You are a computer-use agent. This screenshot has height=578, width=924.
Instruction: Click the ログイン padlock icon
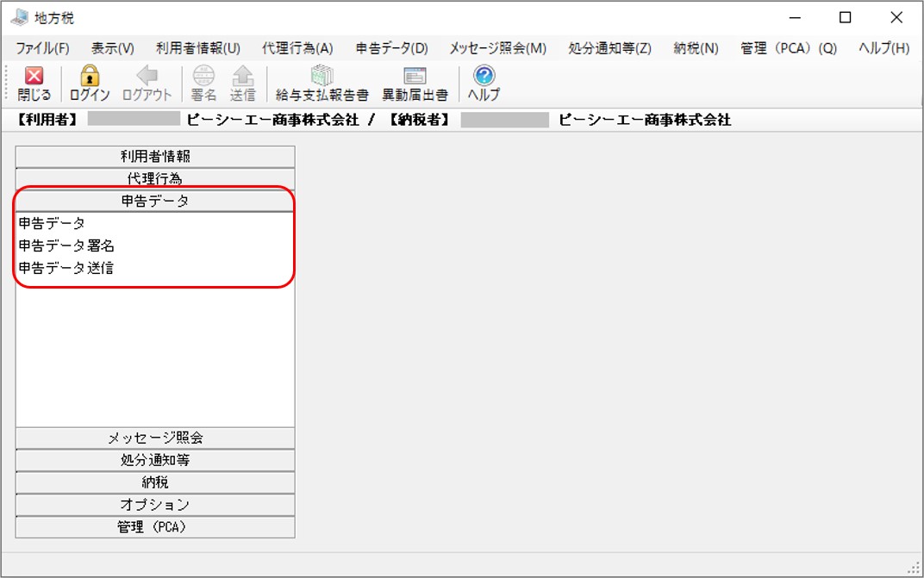(90, 76)
